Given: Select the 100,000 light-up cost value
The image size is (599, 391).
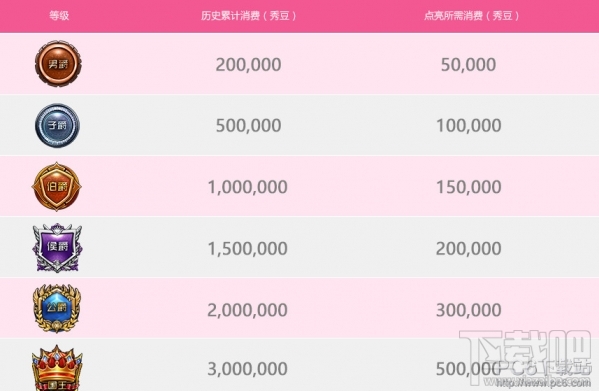Looking at the screenshot, I should [469, 126].
